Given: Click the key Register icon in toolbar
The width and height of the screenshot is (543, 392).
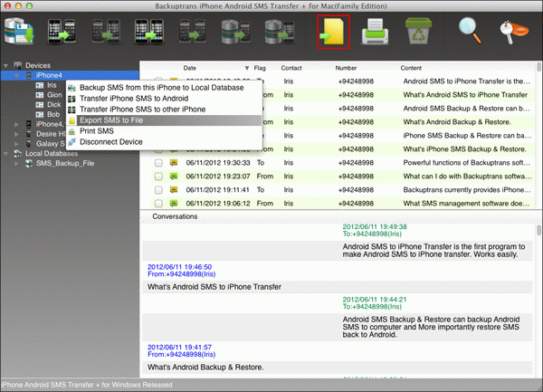Looking at the screenshot, I should tap(514, 33).
